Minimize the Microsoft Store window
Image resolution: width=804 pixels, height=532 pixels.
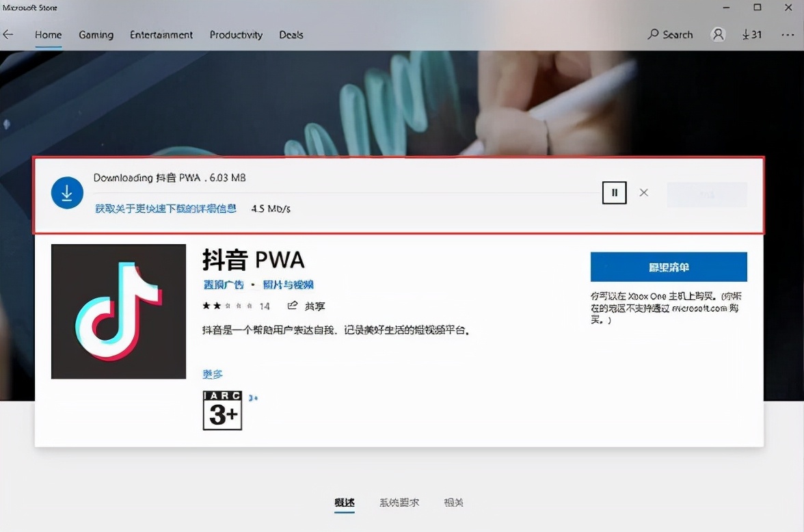click(726, 8)
